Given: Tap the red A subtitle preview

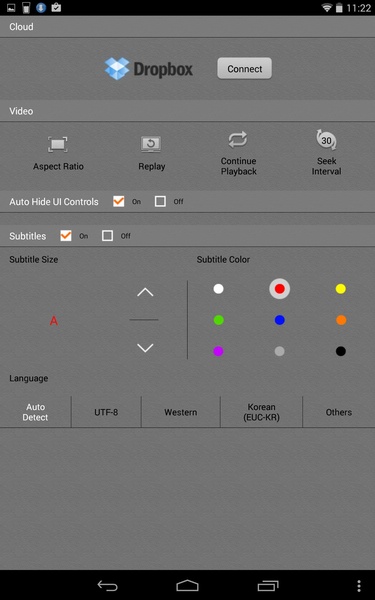Looking at the screenshot, I should pyautogui.click(x=54, y=321).
